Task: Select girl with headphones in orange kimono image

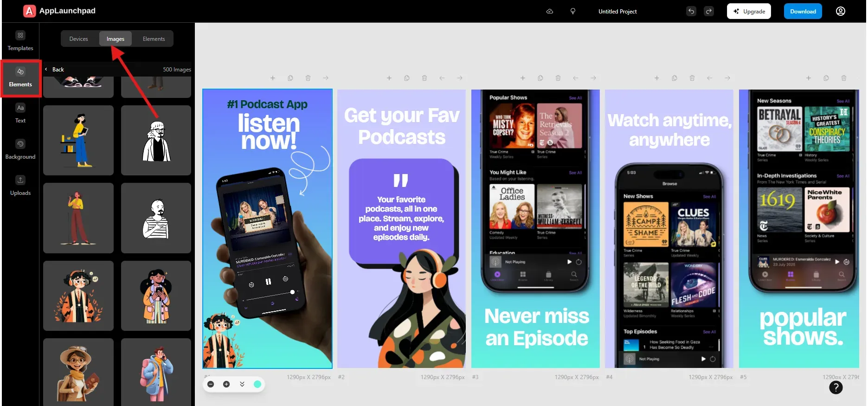Action: pos(78,296)
